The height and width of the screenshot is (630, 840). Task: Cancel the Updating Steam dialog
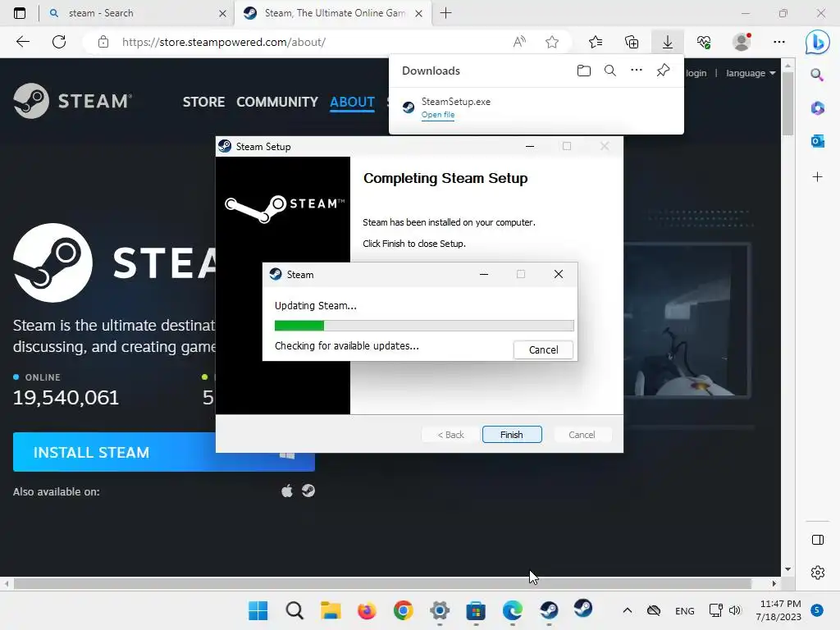pos(543,349)
